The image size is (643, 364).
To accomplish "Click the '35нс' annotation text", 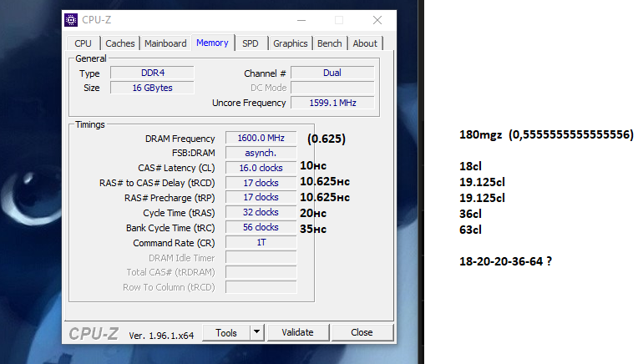I will click(313, 229).
